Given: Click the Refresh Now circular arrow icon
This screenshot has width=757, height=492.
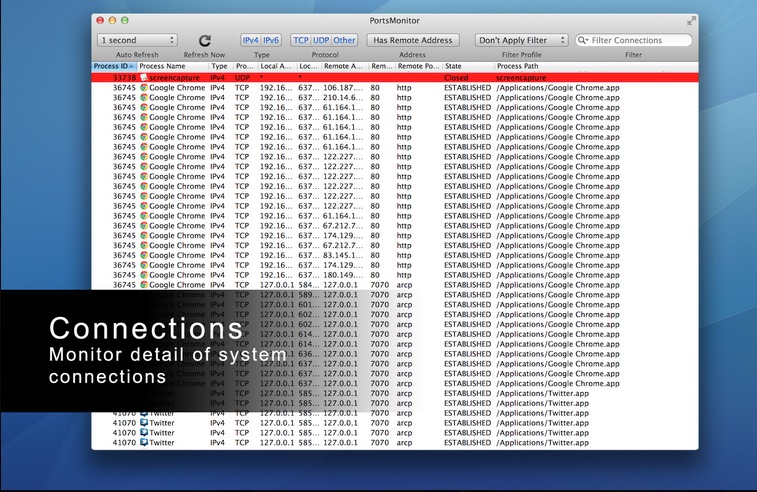Looking at the screenshot, I should pyautogui.click(x=205, y=40).
